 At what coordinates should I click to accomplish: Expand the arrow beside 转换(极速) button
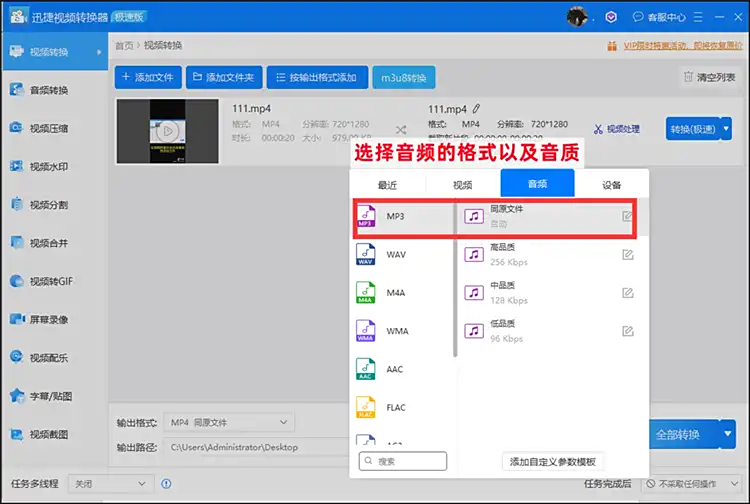(x=724, y=129)
